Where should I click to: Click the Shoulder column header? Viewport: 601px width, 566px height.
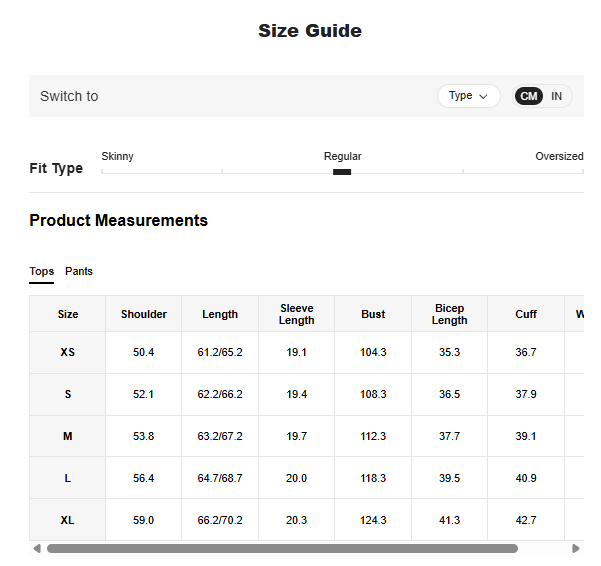coord(144,314)
